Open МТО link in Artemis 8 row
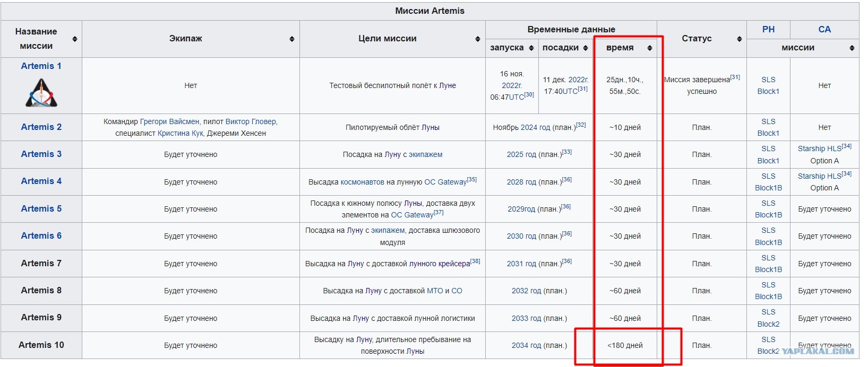This screenshot has height=367, width=868. [x=435, y=291]
